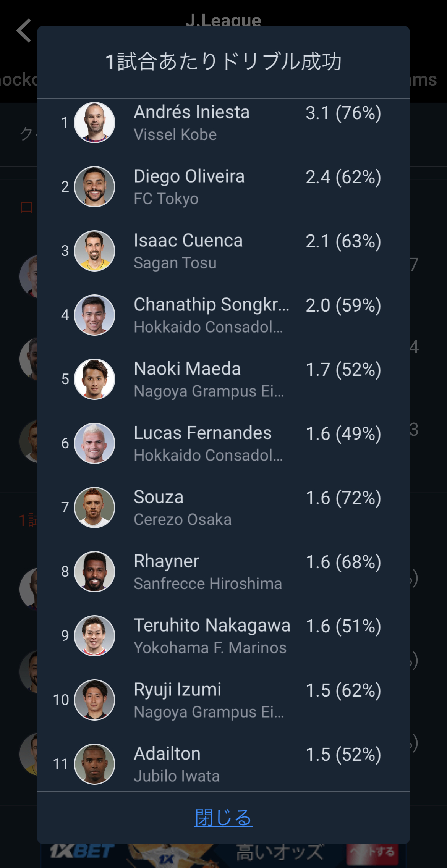This screenshot has width=447, height=868.
Task: Tap Rhayner's avatar
Action: 94,572
